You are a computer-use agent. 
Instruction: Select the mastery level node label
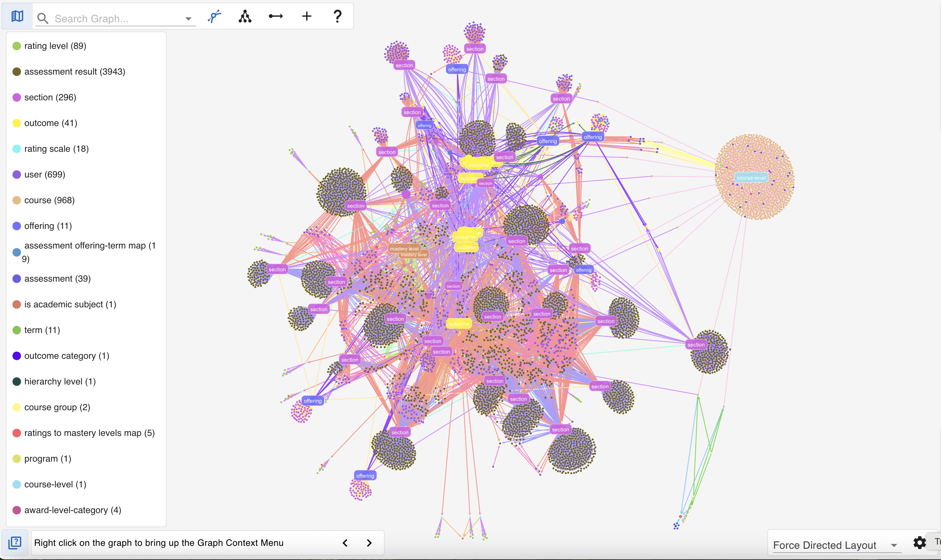point(404,249)
